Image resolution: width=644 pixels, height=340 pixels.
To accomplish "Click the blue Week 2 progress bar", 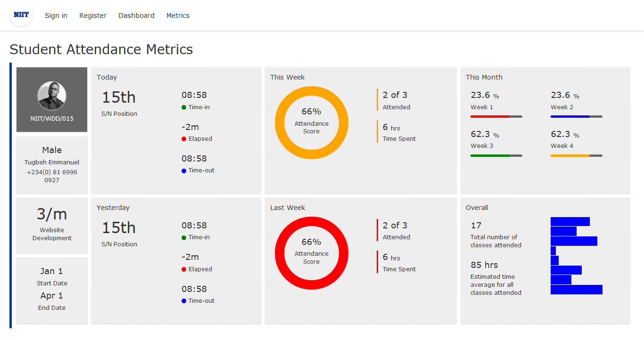I will (577, 116).
